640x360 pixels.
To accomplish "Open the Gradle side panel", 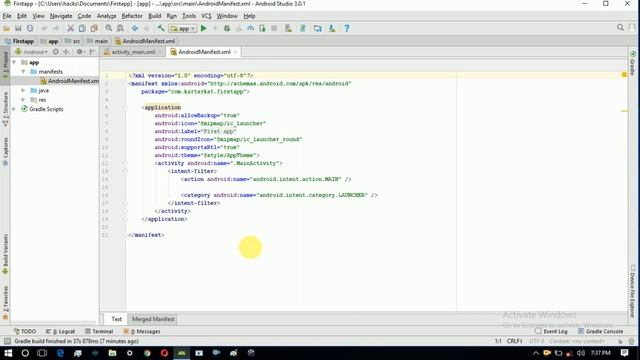I will coord(633,63).
